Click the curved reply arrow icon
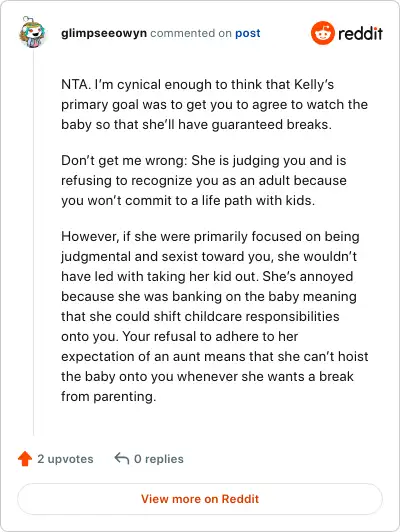 click(x=122, y=458)
